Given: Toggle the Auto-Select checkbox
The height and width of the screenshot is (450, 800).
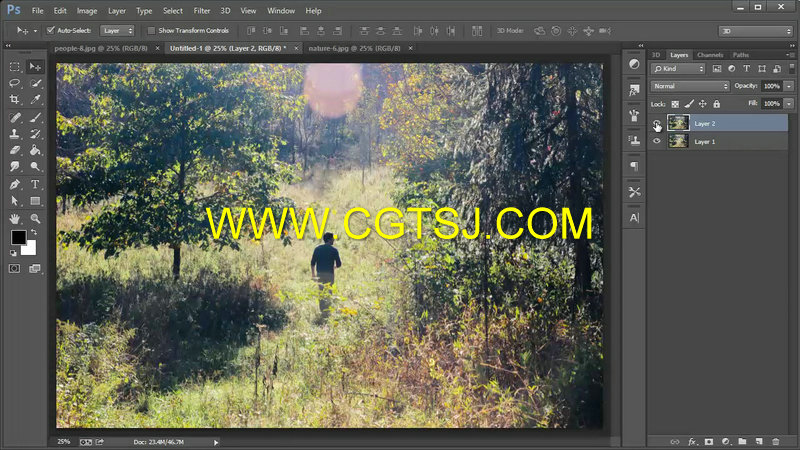Looking at the screenshot, I should click(x=50, y=31).
